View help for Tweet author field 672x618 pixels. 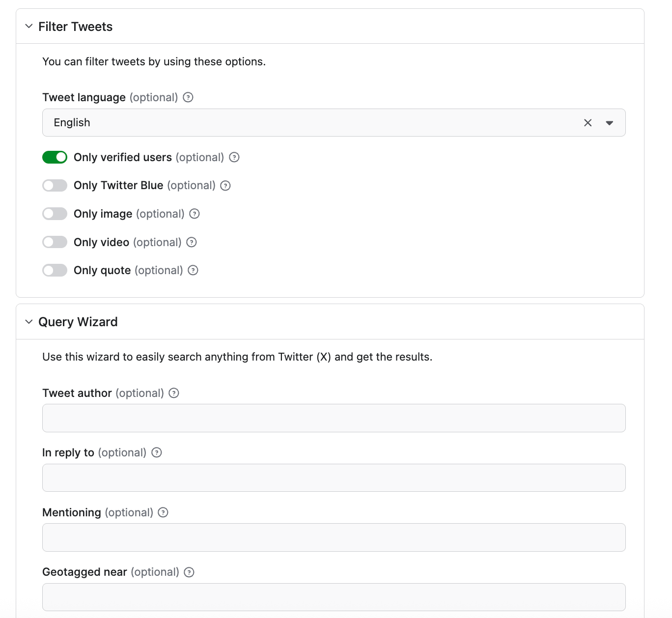coord(173,393)
